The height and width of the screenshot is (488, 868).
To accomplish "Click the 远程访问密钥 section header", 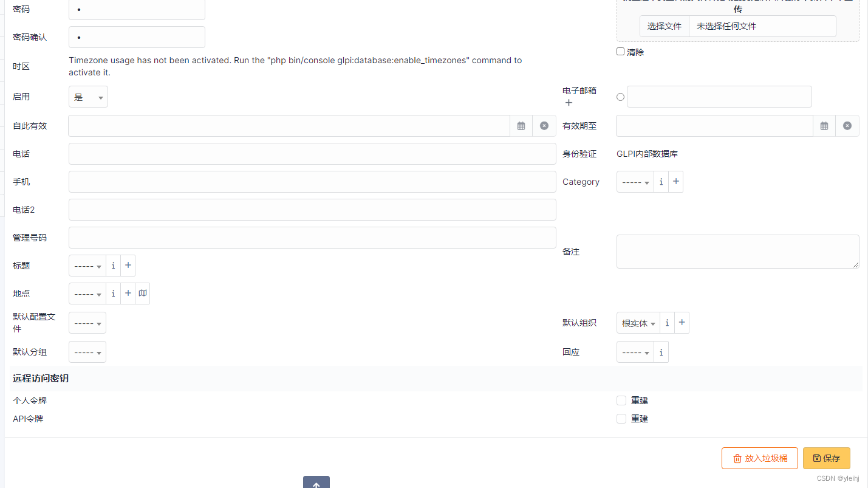I will pos(41,378).
